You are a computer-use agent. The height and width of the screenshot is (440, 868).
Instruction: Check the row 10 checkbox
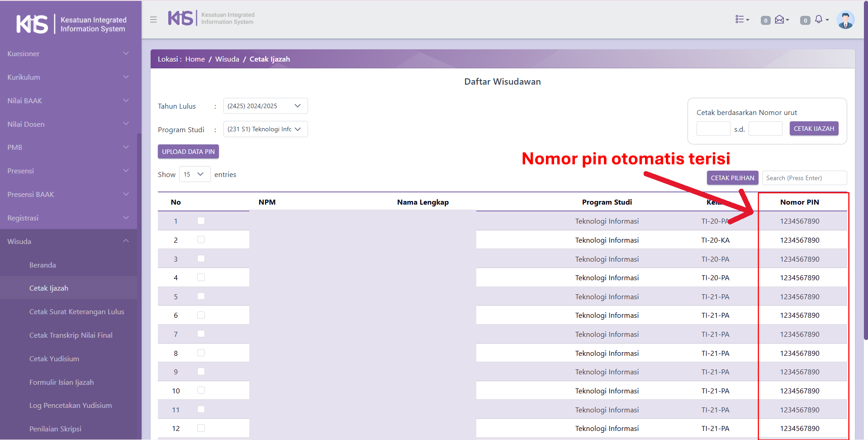click(x=201, y=391)
